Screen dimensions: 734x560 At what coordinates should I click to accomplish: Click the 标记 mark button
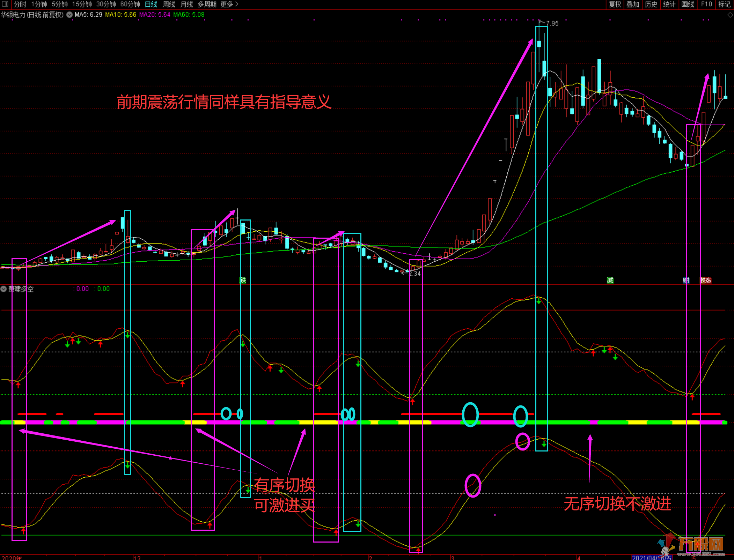tap(724, 4)
